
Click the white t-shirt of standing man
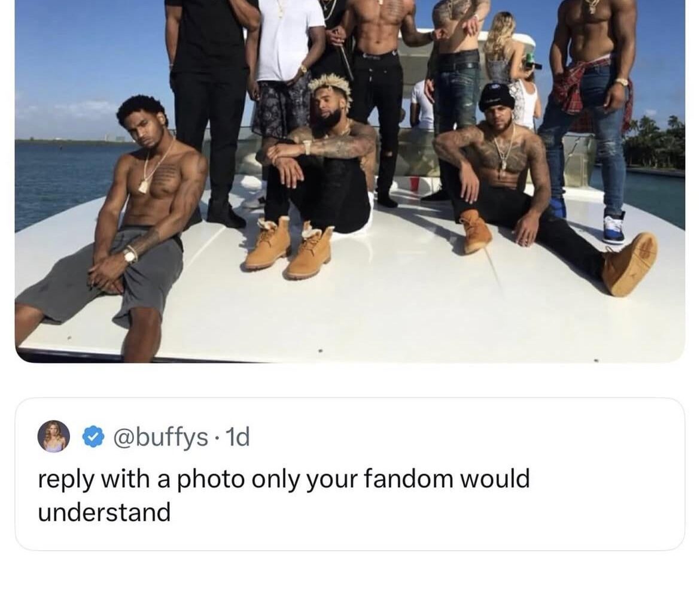(x=288, y=40)
